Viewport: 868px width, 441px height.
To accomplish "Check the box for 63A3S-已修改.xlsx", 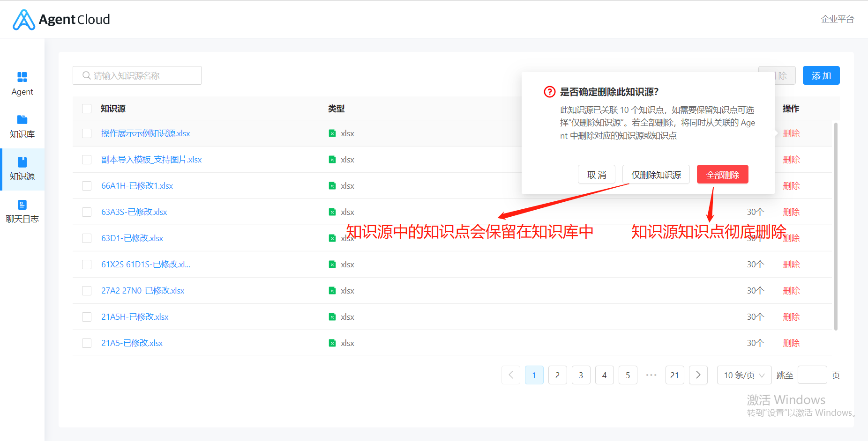I will (x=87, y=212).
